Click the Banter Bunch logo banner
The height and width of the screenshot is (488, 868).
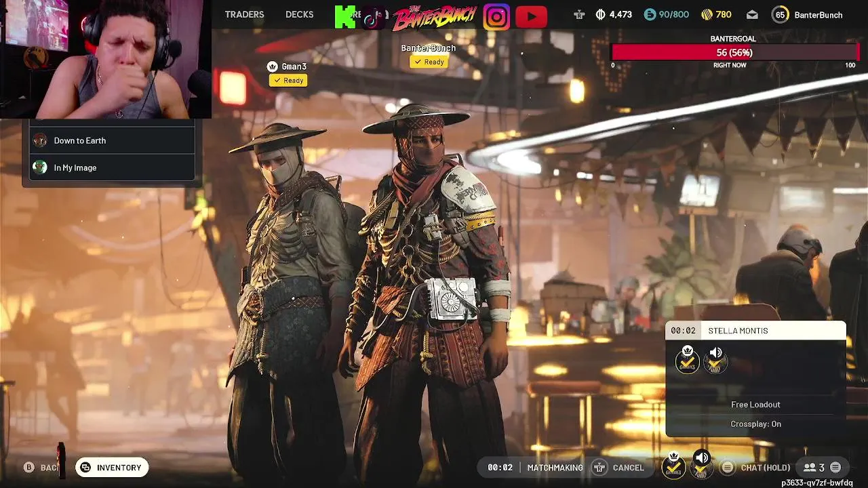tap(435, 16)
